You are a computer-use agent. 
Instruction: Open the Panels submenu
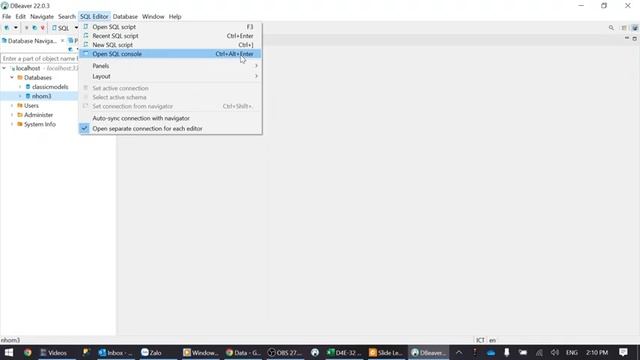[170, 66]
